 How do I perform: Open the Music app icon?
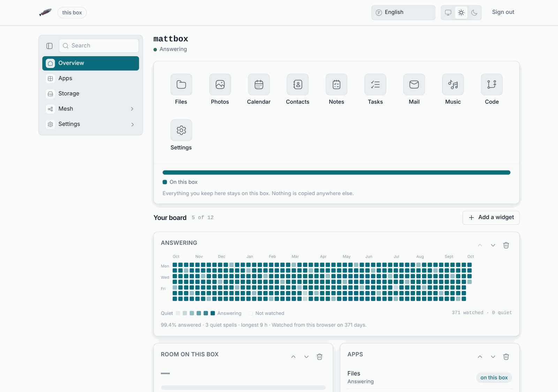point(453,84)
